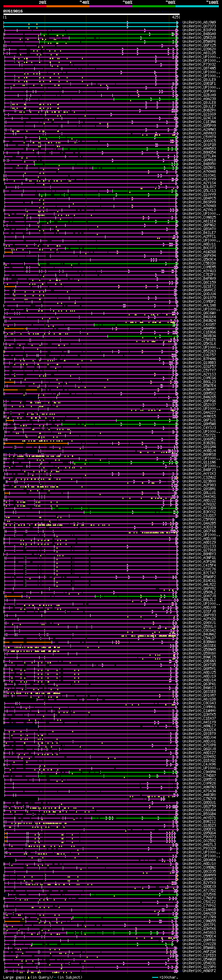Click the UniRef100_B4BGA9 label
This screenshot has height=980, width=222.
[x=199, y=34]
